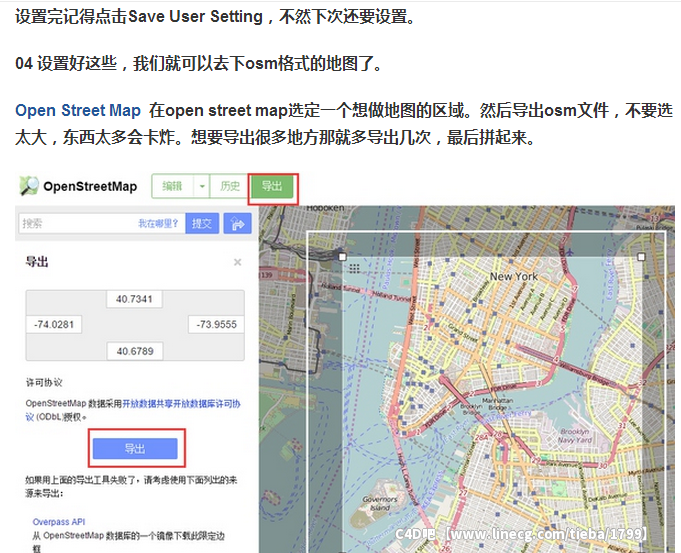681x553 pixels.
Task: Open the 历史 history tab
Action: pos(229,186)
